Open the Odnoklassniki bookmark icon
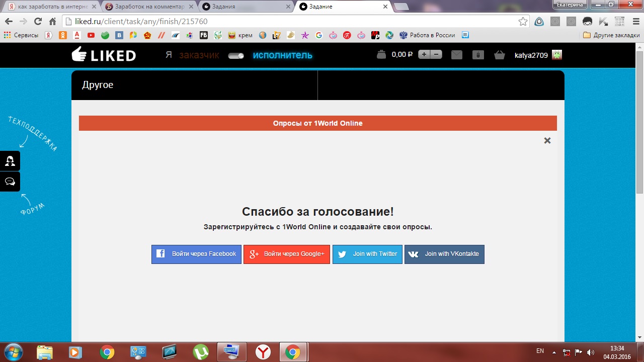The image size is (644, 362). (x=63, y=35)
